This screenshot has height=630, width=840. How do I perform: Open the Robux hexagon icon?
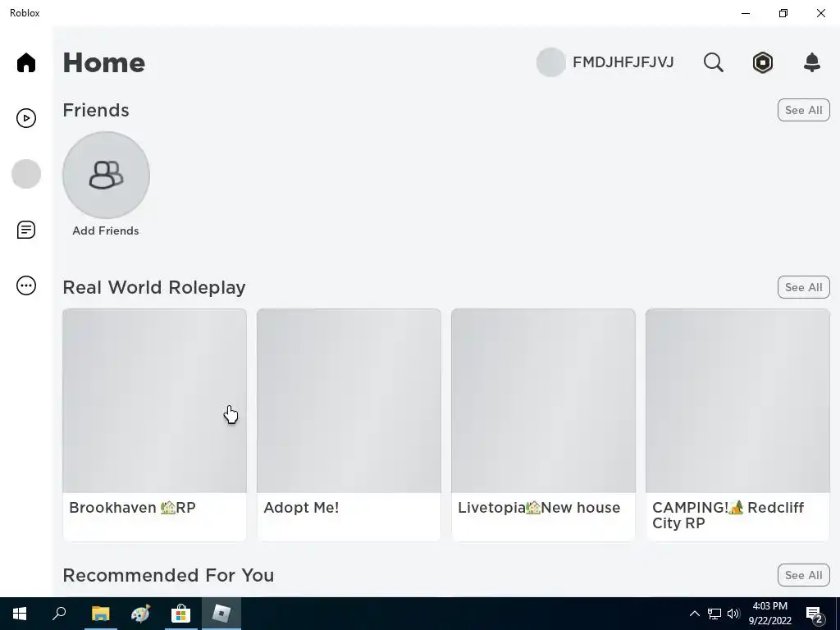[762, 62]
